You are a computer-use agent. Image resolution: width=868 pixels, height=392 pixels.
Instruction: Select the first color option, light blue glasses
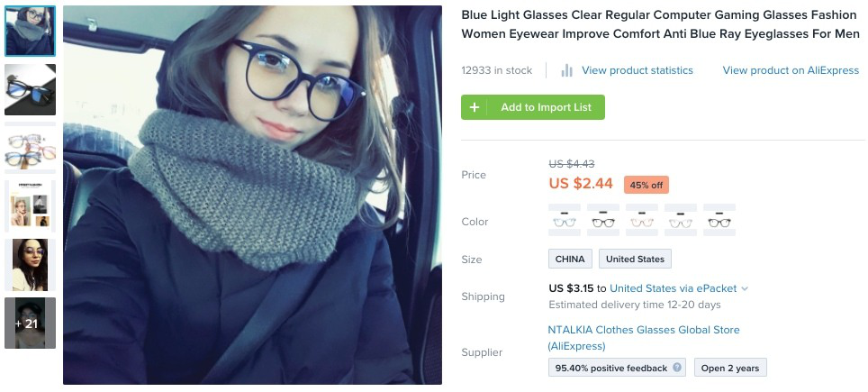coord(565,221)
